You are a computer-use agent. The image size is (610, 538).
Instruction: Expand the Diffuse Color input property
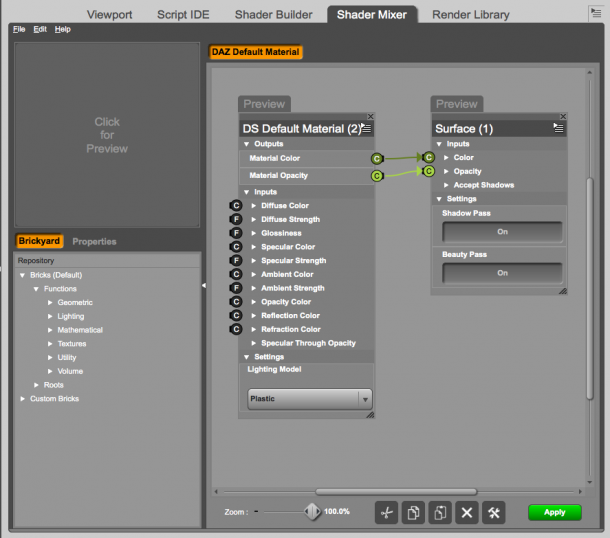254,206
